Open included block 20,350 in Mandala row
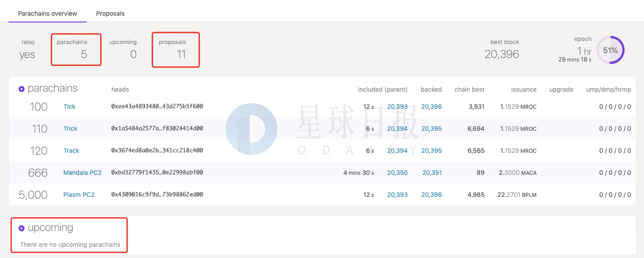Screen dimensions: 644x258 (x=397, y=173)
